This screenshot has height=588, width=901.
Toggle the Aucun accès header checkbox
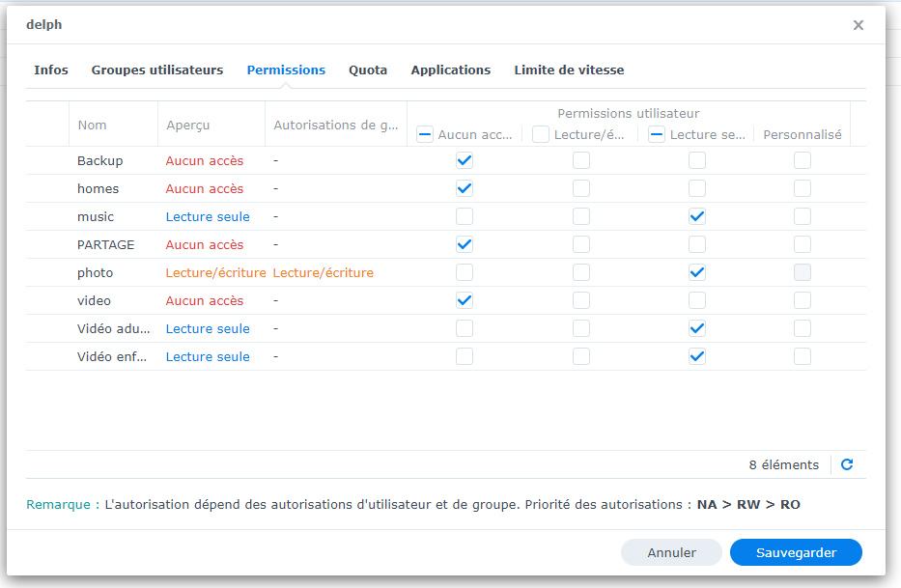425,134
